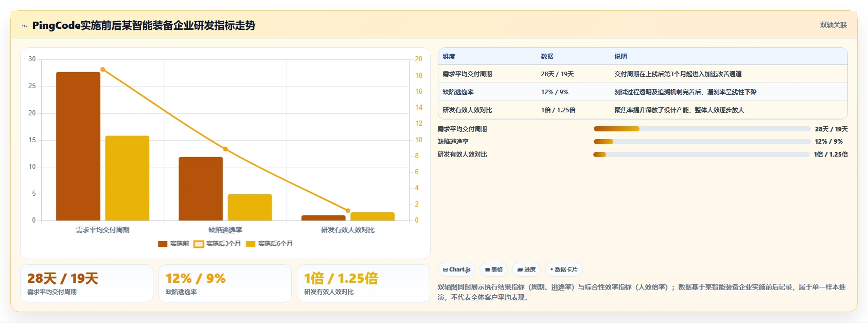Click the 28天 / 19天 summary card
Viewport: 868px width, 323px height.
(x=86, y=283)
